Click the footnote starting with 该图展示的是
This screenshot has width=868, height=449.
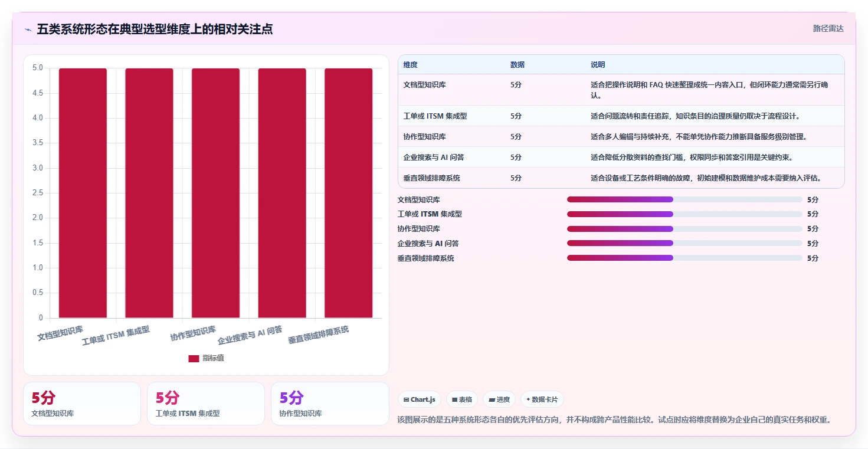point(615,420)
